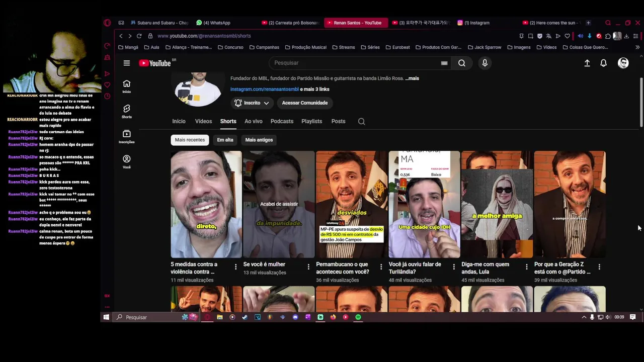The width and height of the screenshot is (644, 362).
Task: Click the browser address bar URL
Action: click(x=204, y=36)
